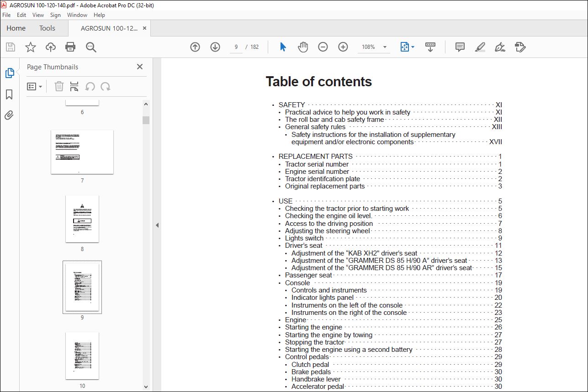Rotate page clockwise icon

point(106,86)
